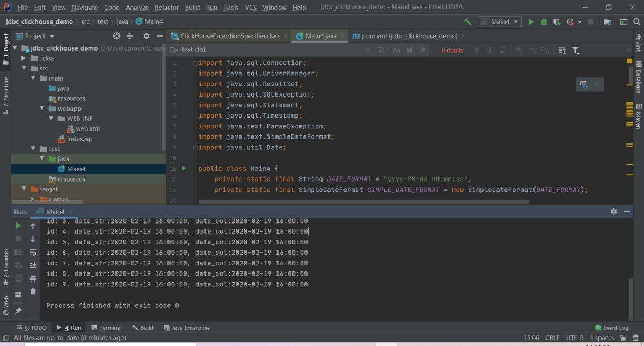Image resolution: width=644 pixels, height=346 pixels.
Task: Restore layout icon in Run panel sidebar
Action: pos(18,294)
